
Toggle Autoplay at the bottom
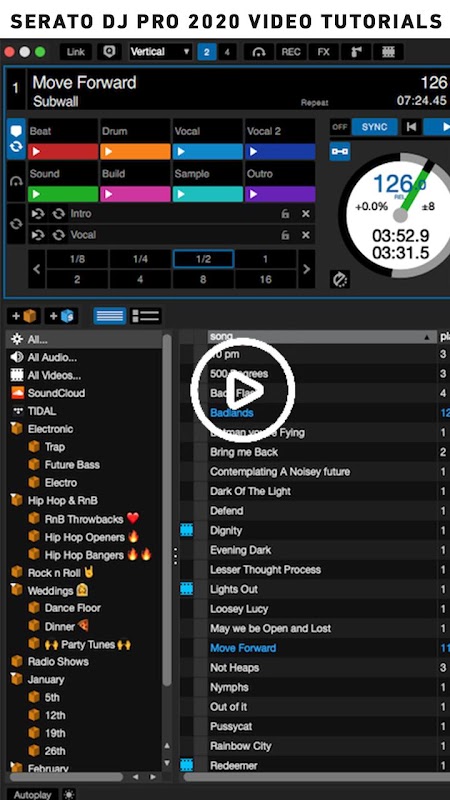point(33,794)
